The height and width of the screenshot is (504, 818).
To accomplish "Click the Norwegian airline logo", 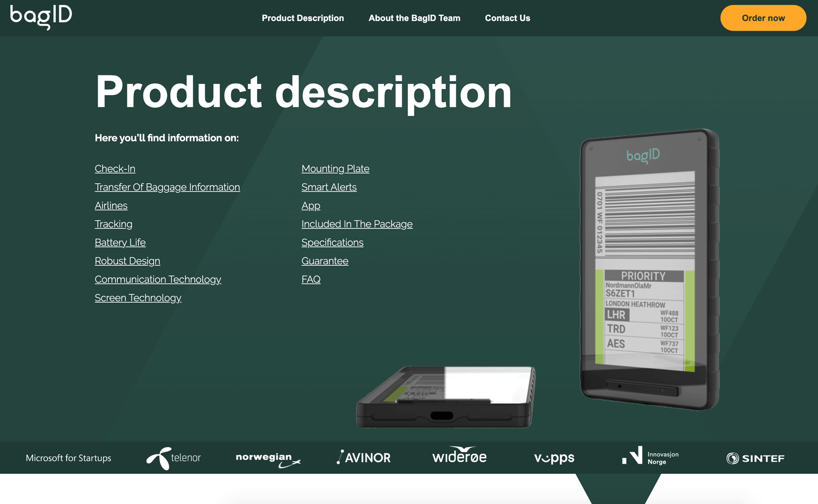I will [268, 459].
